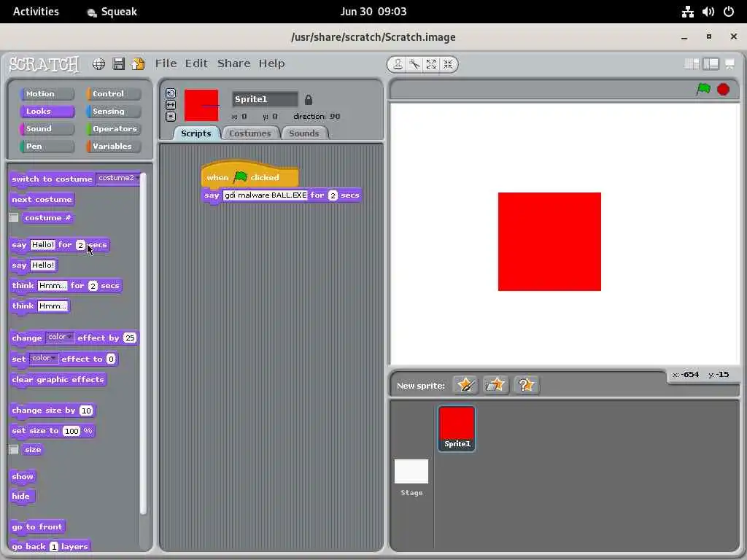The image size is (747, 560).
Task: Click the green flag to start
Action: coord(703,89)
